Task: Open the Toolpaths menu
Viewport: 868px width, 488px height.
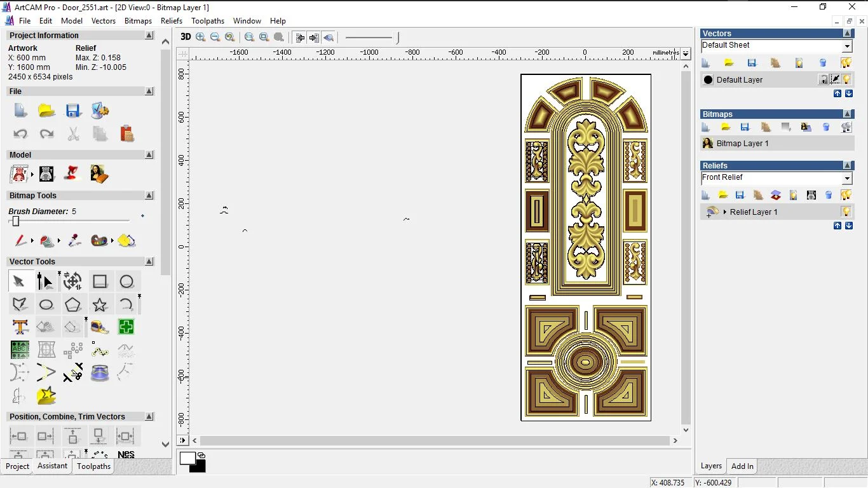Action: tap(207, 21)
